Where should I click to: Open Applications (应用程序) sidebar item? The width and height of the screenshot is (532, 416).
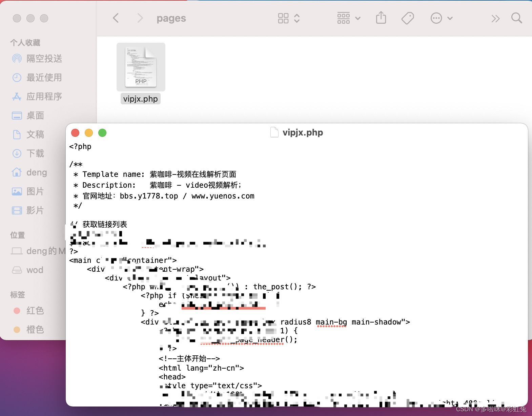(37, 97)
